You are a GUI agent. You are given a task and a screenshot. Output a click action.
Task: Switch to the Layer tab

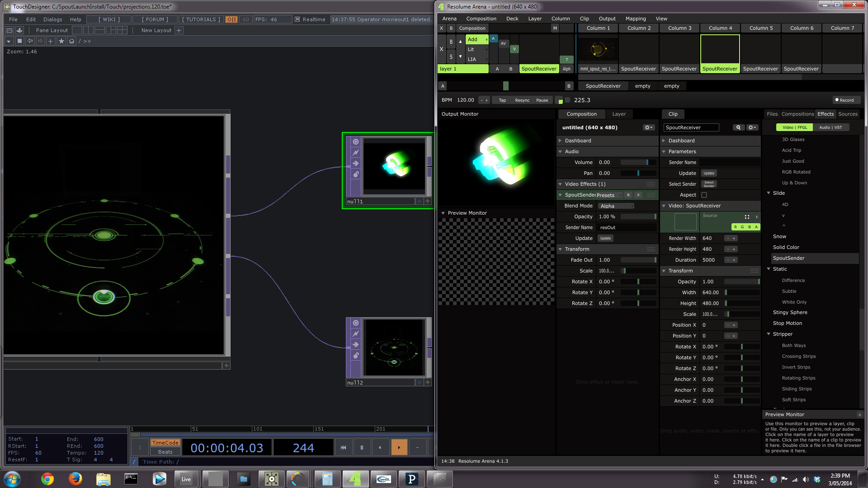click(x=619, y=114)
